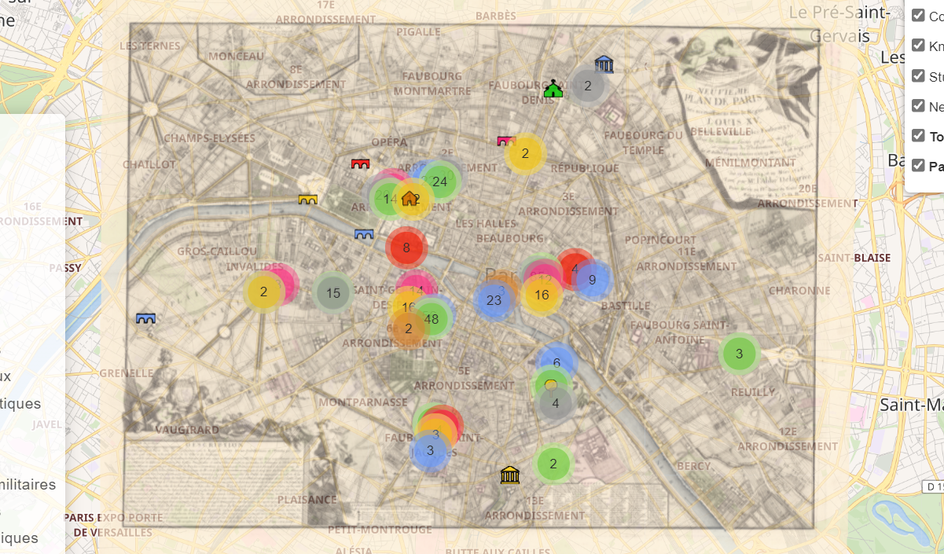Click the blue museum building marker near Belleville
Viewport: 944px width, 554px height.
click(604, 64)
